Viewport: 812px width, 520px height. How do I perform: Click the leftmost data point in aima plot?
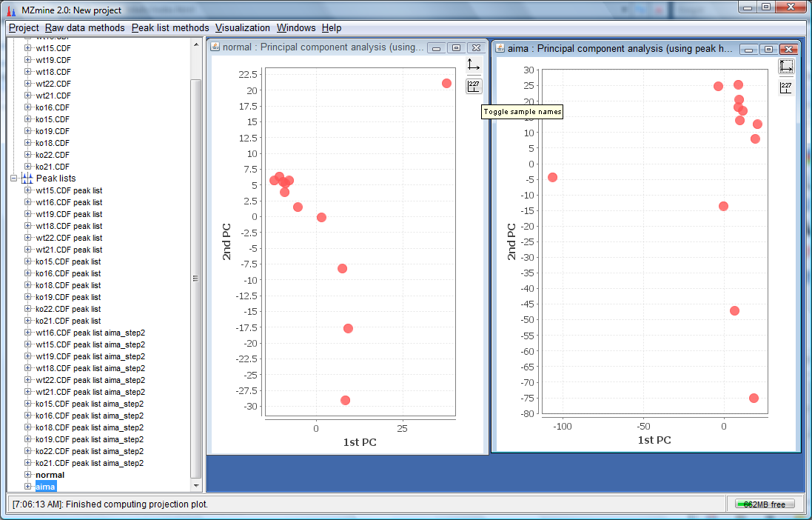(552, 177)
